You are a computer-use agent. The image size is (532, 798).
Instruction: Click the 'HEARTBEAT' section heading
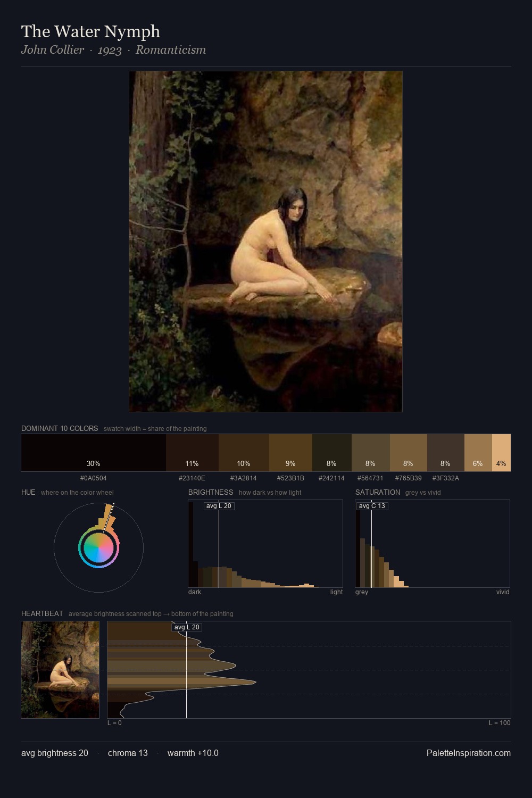point(42,613)
